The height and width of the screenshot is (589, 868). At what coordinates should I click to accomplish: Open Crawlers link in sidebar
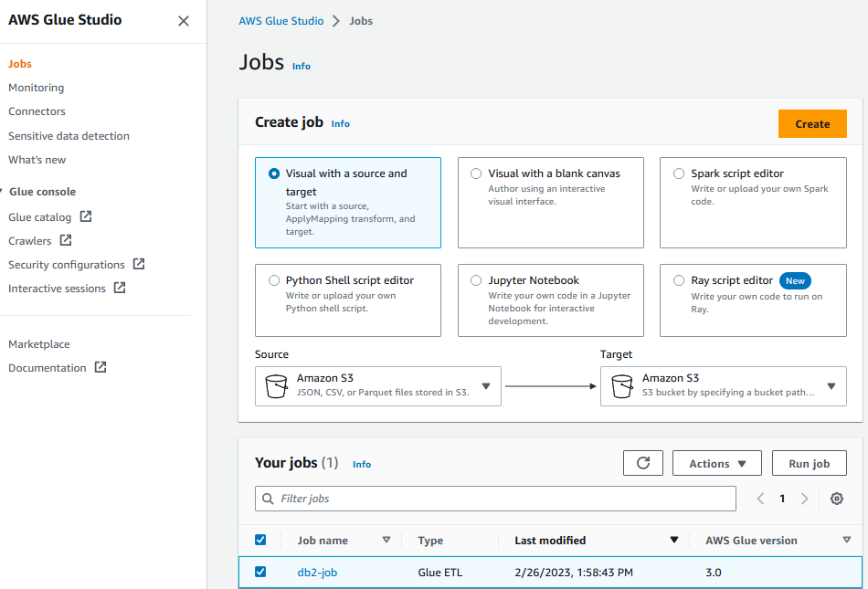click(x=30, y=241)
